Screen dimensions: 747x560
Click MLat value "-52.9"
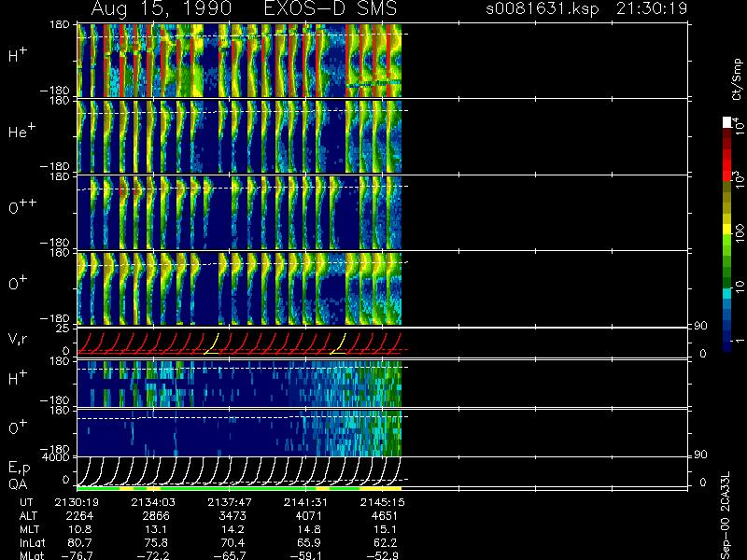coord(382,555)
